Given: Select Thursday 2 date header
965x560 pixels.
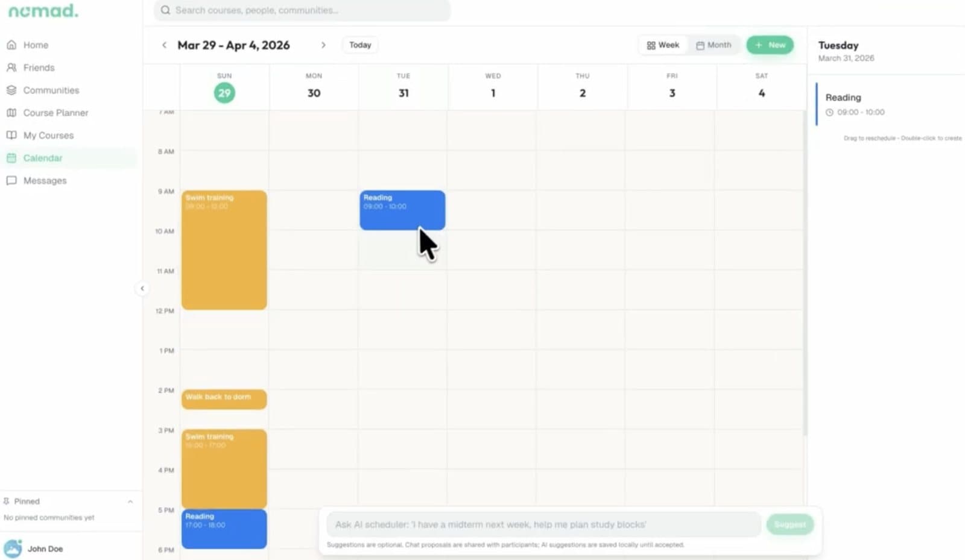Looking at the screenshot, I should click(x=583, y=87).
